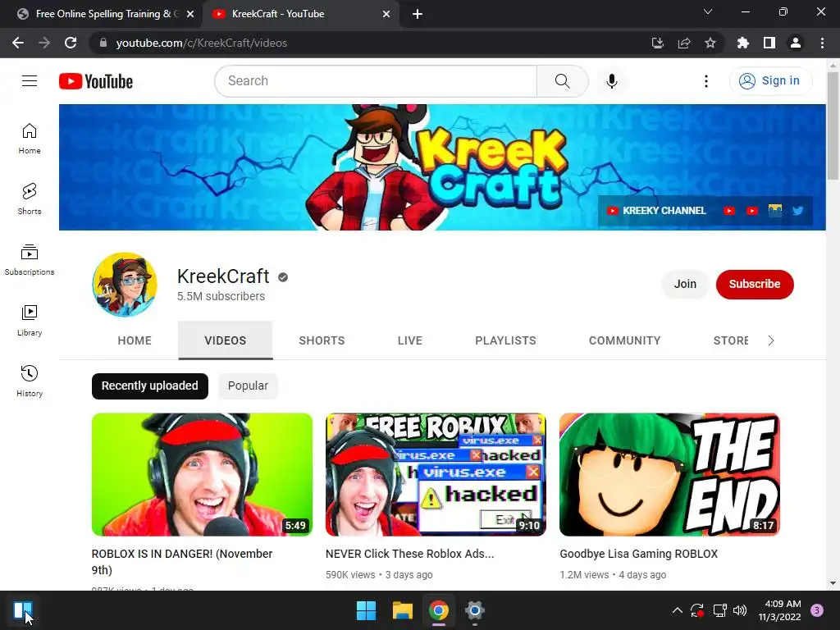Click share this page icon
840x630 pixels.
tap(684, 43)
